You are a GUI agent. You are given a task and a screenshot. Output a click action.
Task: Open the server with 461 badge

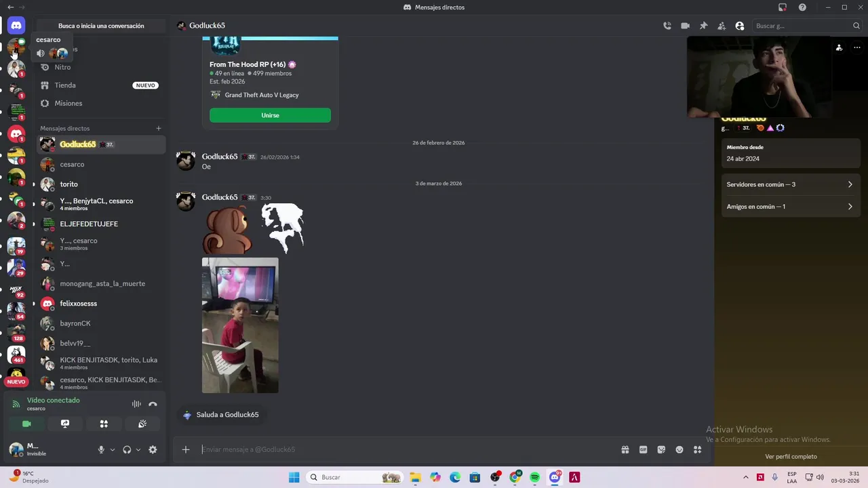pos(16,354)
